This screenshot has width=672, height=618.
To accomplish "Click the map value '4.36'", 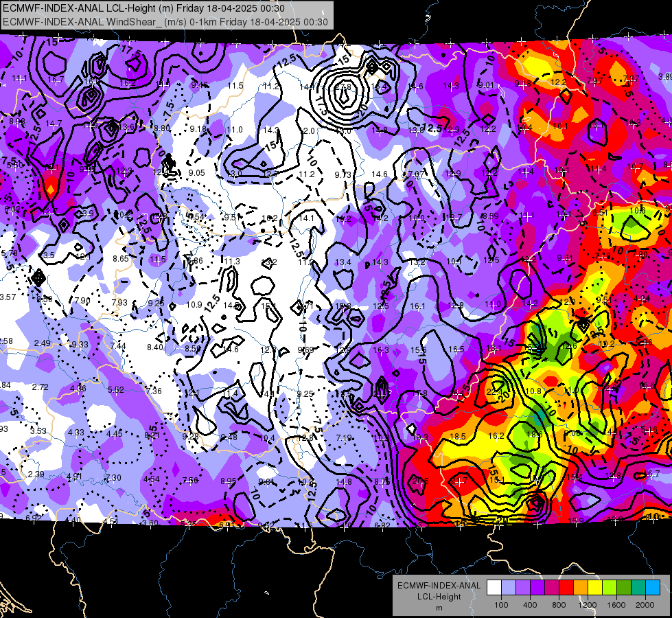I will [78, 389].
